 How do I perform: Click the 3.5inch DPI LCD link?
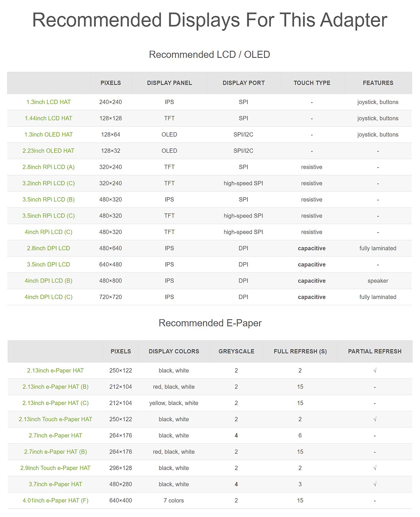[48, 264]
